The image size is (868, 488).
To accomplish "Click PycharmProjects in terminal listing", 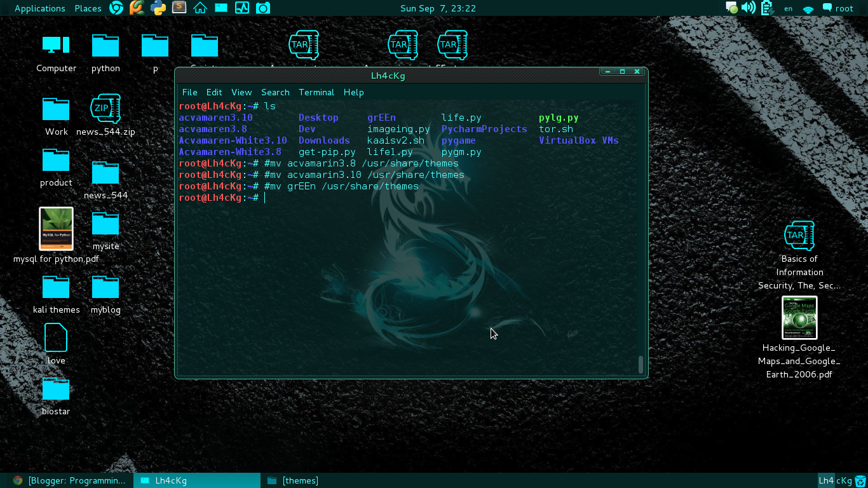I will pos(484,129).
